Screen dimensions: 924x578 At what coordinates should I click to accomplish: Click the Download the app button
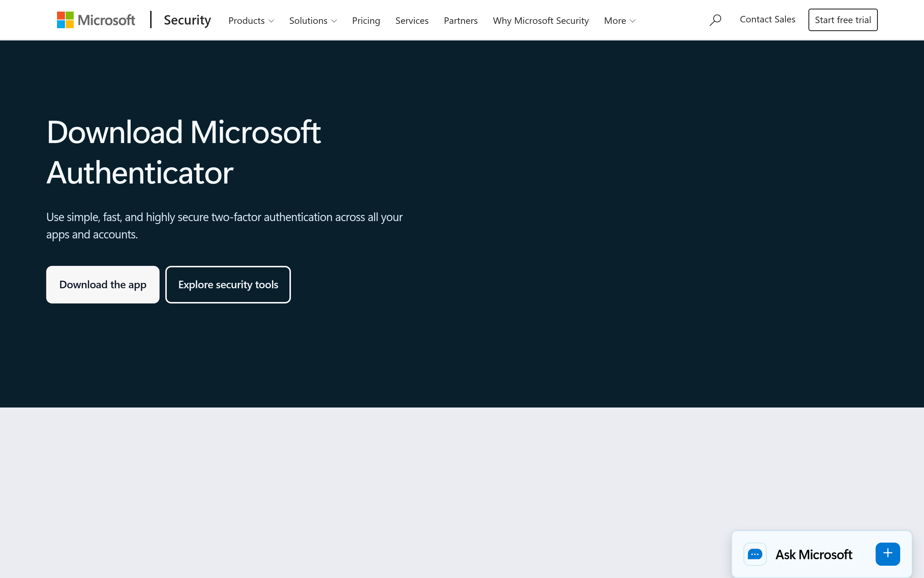click(x=103, y=284)
